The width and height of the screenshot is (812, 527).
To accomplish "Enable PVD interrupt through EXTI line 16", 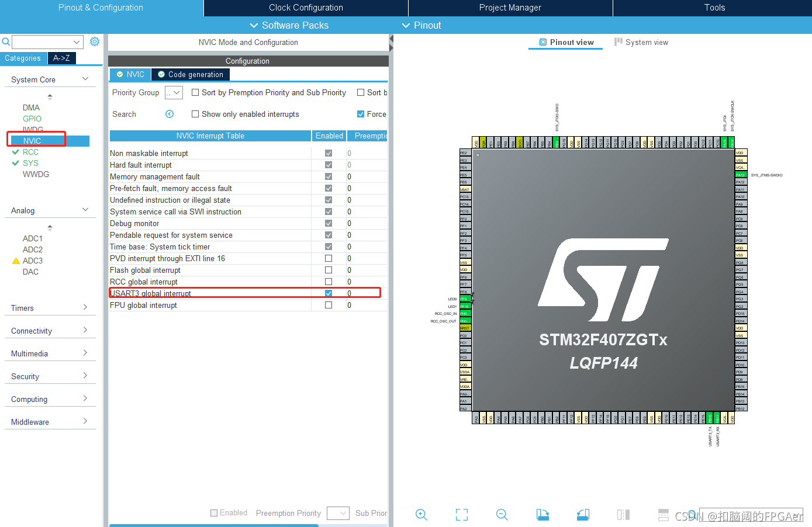I will pyautogui.click(x=329, y=258).
